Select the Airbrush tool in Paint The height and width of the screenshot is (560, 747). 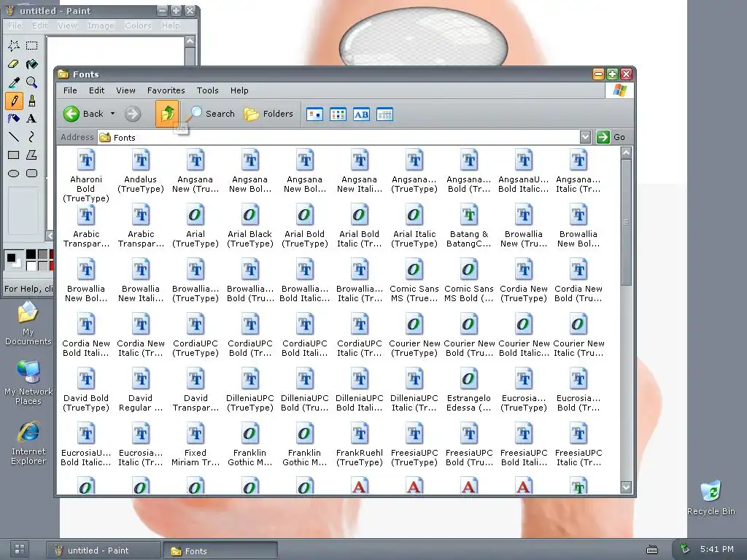(x=14, y=119)
